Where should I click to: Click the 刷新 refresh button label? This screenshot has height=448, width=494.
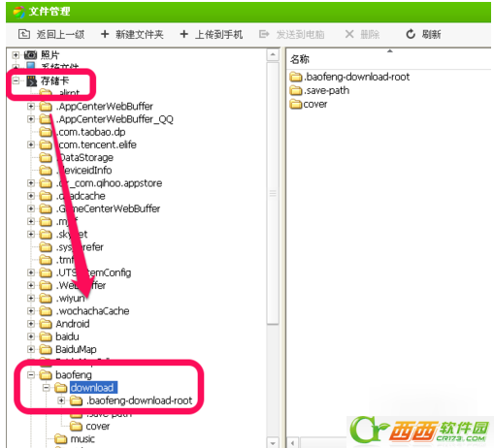point(431,34)
